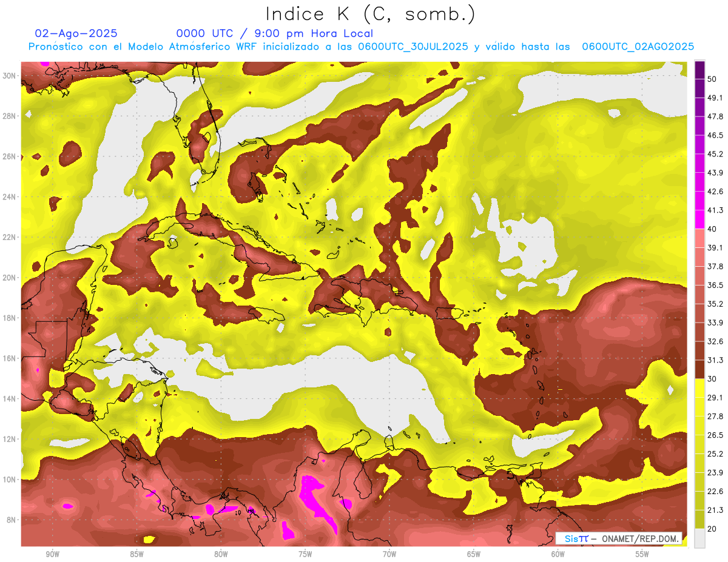Select the date label "02-Ago-2025"
The height and width of the screenshot is (562, 728).
point(76,33)
